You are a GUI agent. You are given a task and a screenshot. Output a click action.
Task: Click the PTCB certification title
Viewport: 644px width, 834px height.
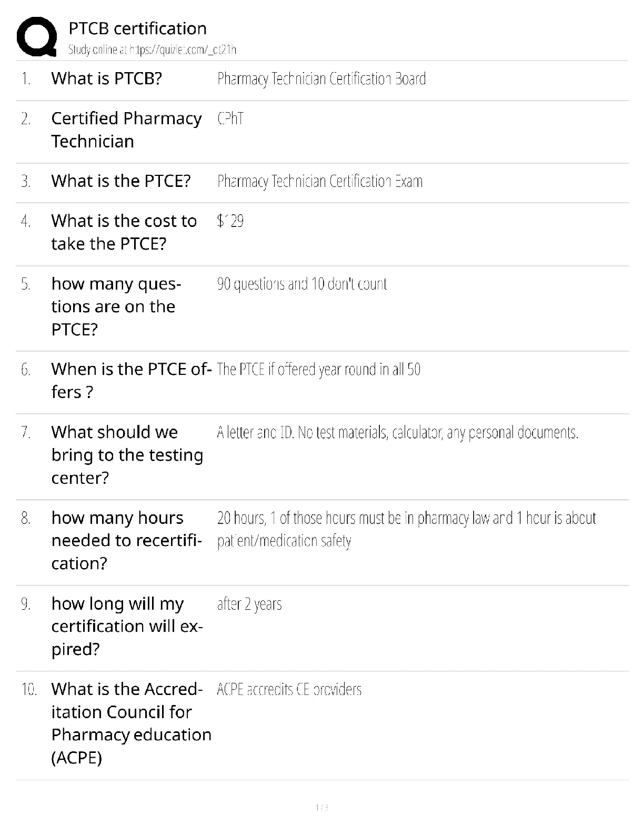pyautogui.click(x=137, y=28)
